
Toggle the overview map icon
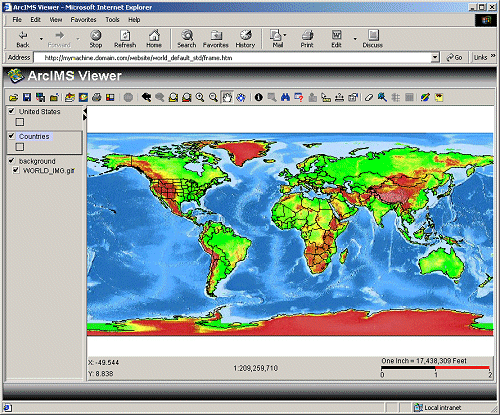pyautogui.click(x=83, y=98)
